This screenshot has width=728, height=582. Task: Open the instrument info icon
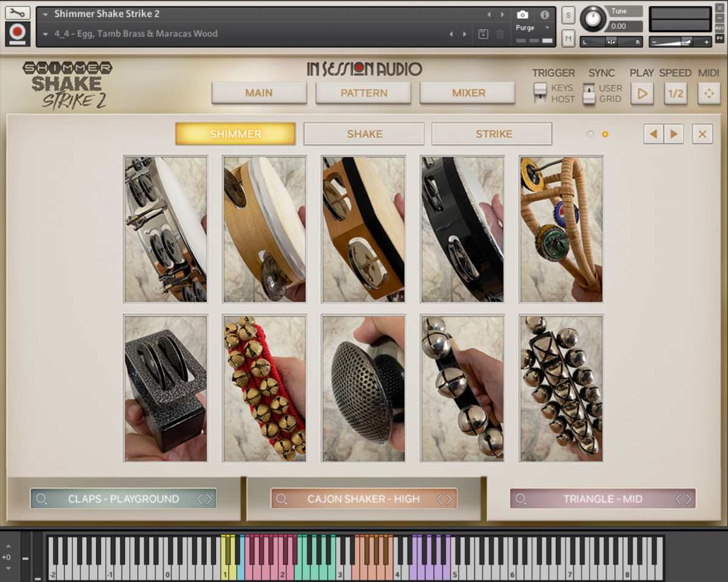pos(545,15)
